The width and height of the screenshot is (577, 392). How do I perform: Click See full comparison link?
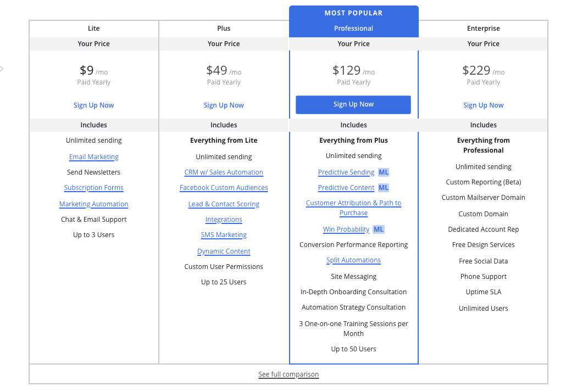[288, 374]
